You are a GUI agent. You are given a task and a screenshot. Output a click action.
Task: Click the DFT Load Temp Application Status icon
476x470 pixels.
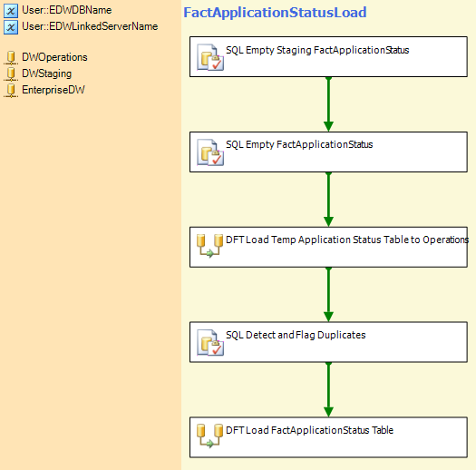tap(209, 246)
